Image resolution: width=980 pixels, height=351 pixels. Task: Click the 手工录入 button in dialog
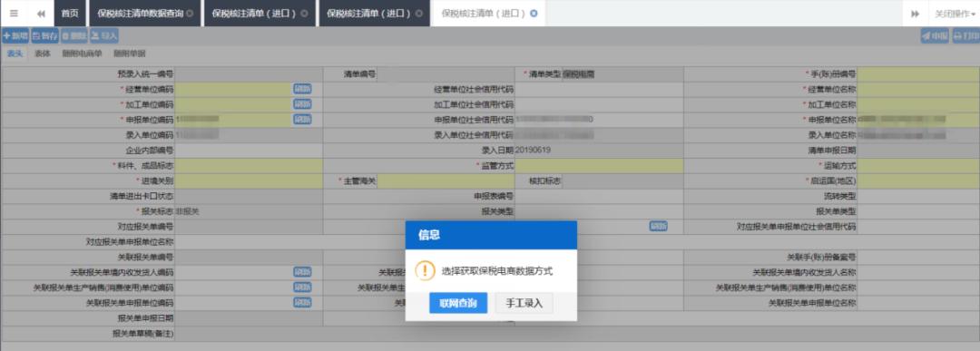[524, 304]
